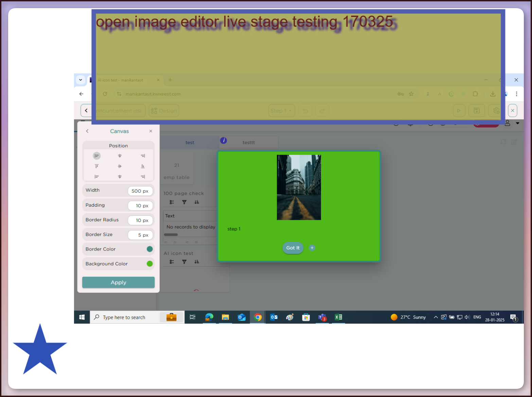This screenshot has width=532, height=397.
Task: Select the city street image in the step
Action: (x=299, y=187)
